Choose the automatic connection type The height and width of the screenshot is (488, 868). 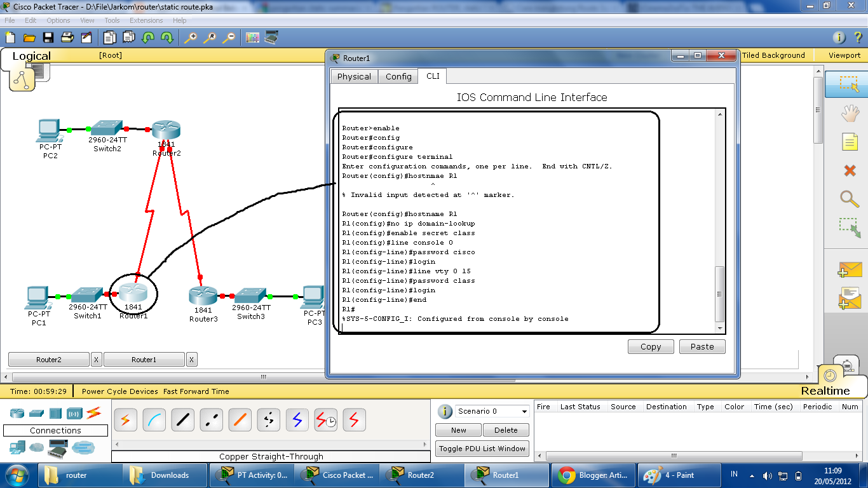(x=125, y=419)
